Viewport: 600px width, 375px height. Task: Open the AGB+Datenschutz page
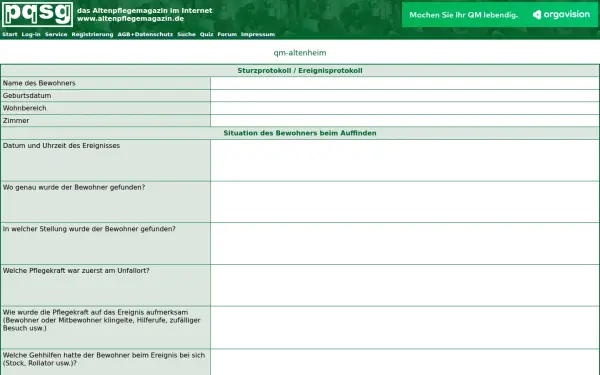145,34
